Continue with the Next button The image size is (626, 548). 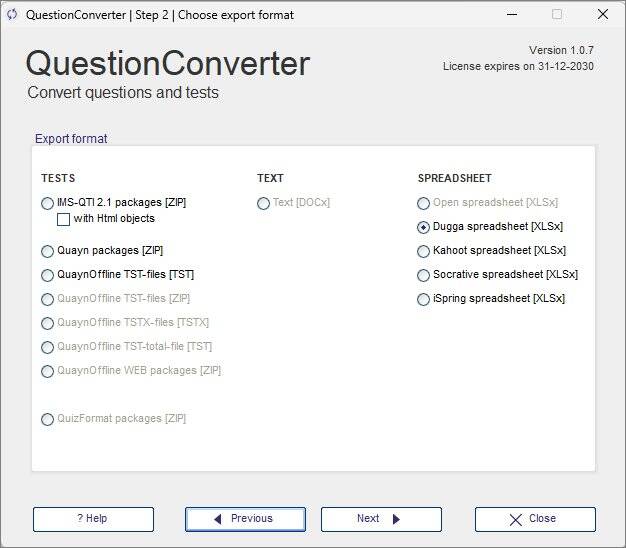pos(381,519)
